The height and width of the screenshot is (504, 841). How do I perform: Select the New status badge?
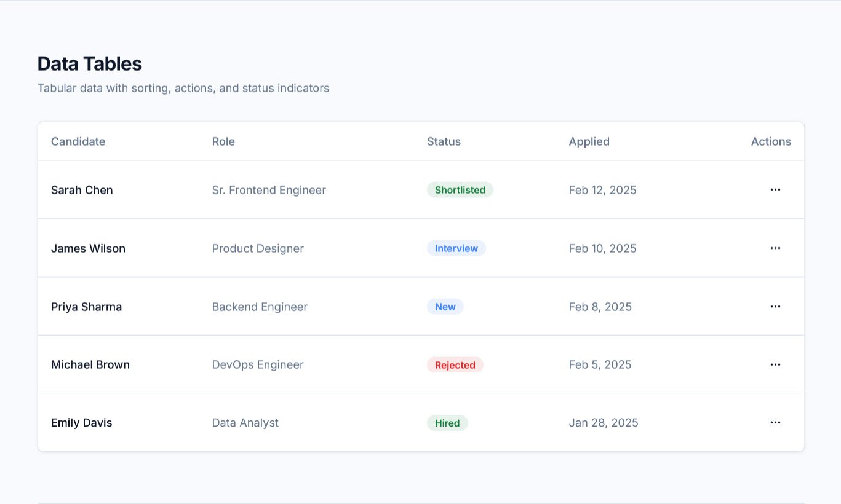tap(445, 307)
